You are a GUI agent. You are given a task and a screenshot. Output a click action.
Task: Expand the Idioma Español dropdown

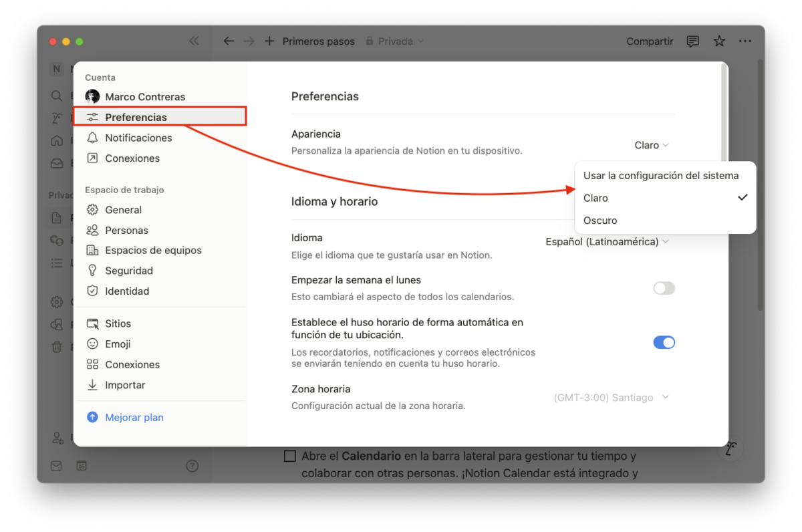click(607, 242)
